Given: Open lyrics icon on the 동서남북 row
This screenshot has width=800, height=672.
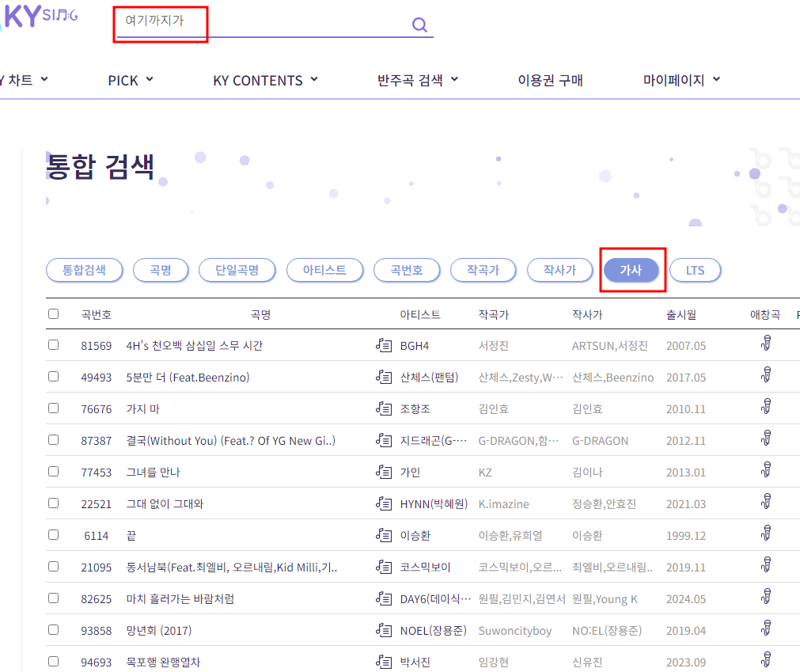Looking at the screenshot, I should [384, 567].
